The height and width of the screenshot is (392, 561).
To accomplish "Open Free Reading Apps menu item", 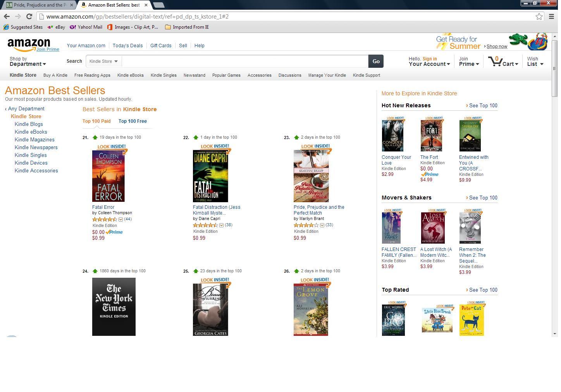I will [x=92, y=75].
